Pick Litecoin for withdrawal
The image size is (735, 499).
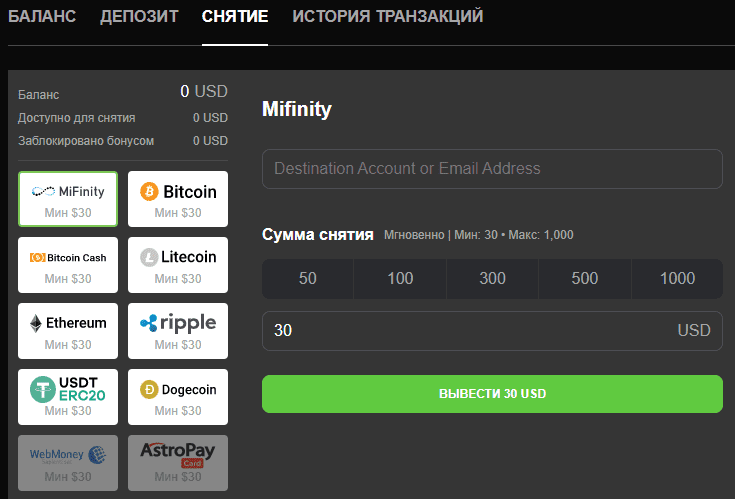[178, 265]
